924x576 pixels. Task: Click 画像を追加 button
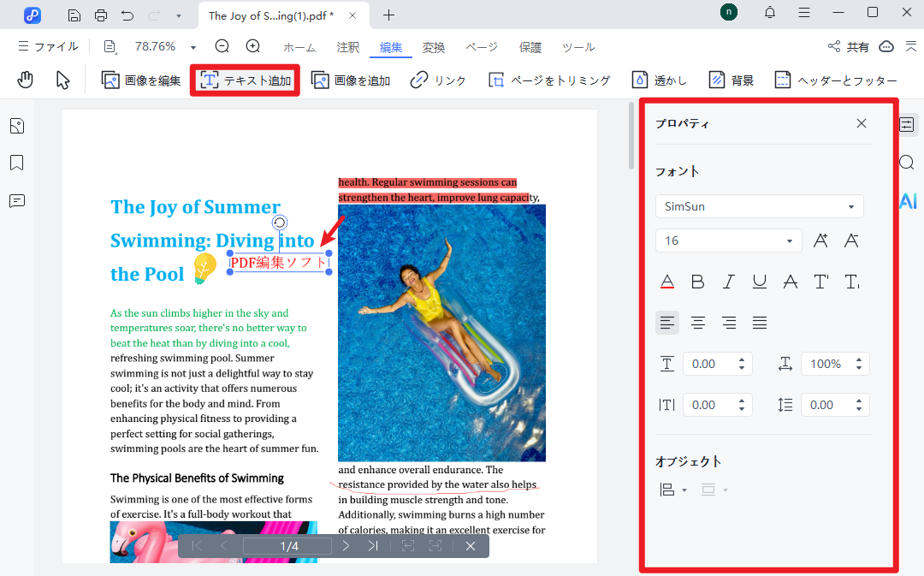click(351, 80)
